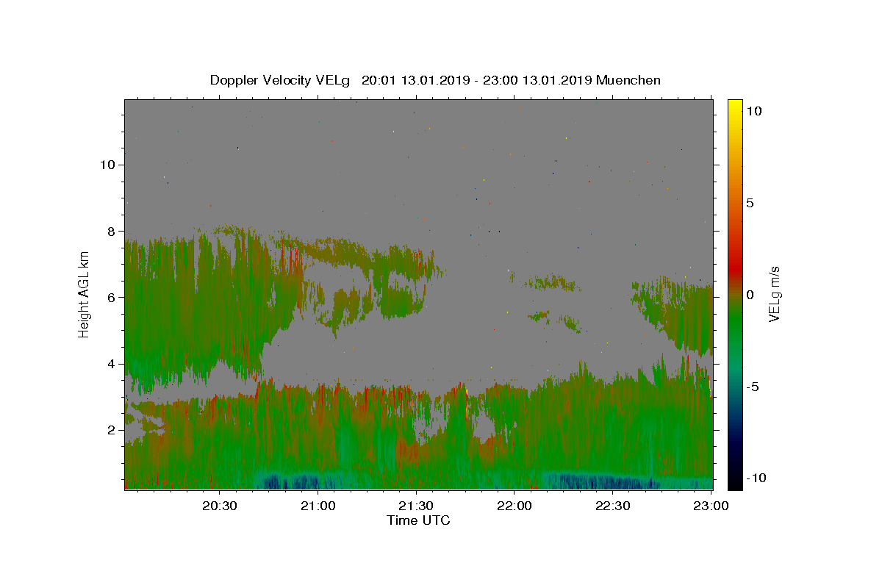The width and height of the screenshot is (882, 588).
Task: Click the 'Muenchen' station name in title
Action: click(628, 80)
